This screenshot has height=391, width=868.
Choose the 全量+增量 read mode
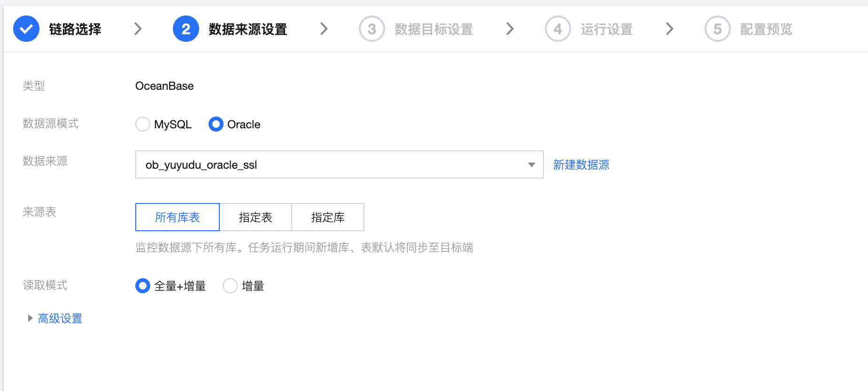(x=143, y=286)
